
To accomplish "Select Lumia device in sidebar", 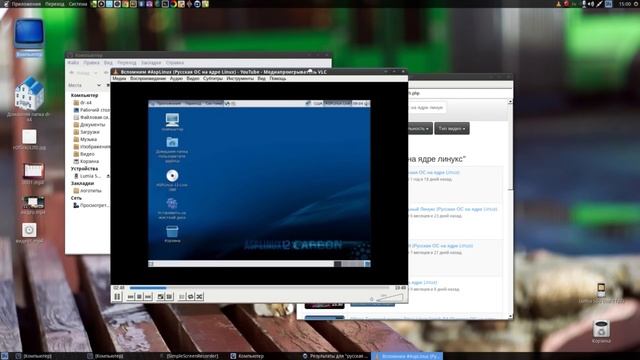I will coord(88,176).
